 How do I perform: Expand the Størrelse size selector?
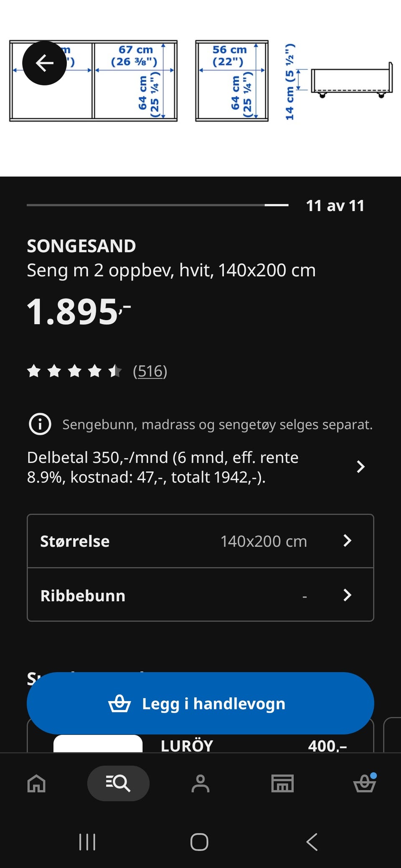[200, 541]
